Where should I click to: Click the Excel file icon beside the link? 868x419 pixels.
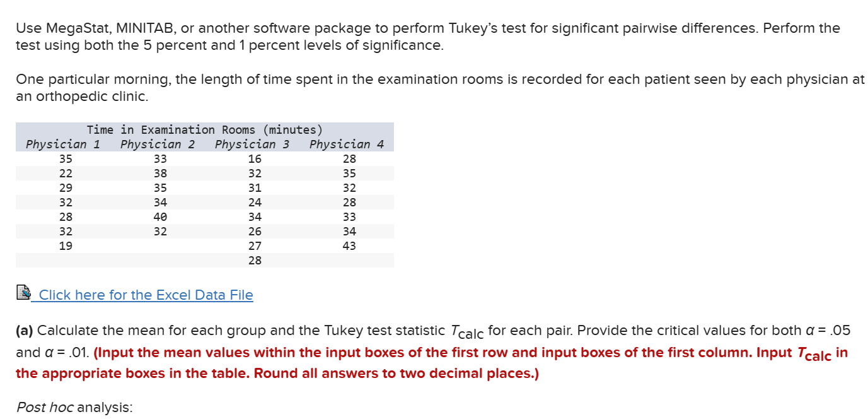23,293
